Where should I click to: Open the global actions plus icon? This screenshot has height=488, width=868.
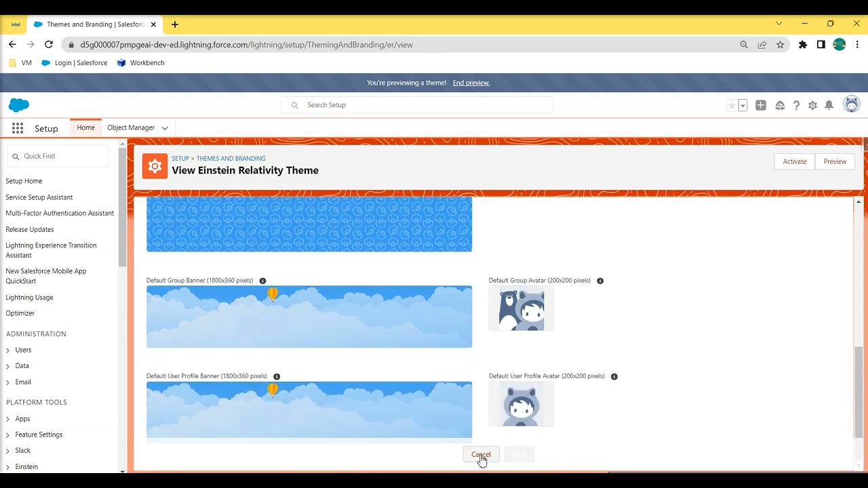[761, 105]
